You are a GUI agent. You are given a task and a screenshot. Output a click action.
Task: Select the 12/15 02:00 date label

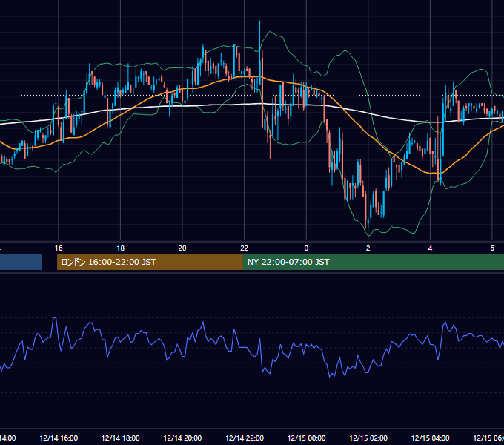(x=368, y=438)
